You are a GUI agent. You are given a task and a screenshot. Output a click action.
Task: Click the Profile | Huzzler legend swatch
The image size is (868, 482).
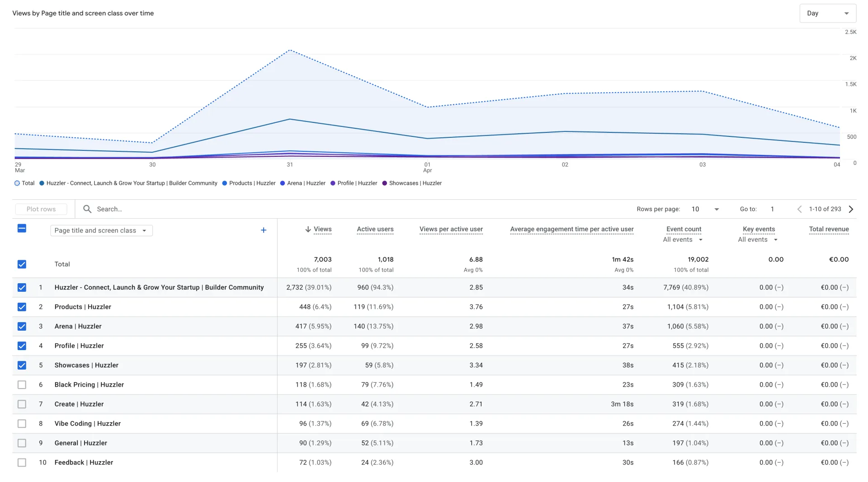pos(333,183)
